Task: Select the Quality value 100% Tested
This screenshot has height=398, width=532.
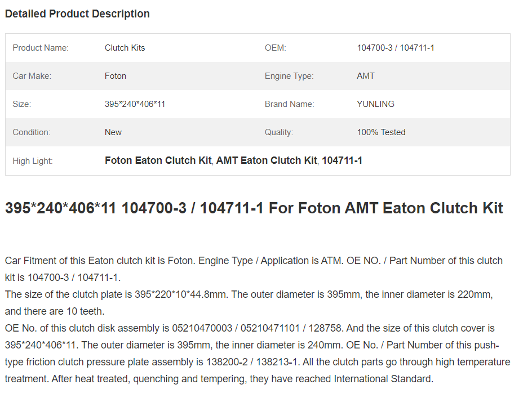Action: click(x=382, y=132)
